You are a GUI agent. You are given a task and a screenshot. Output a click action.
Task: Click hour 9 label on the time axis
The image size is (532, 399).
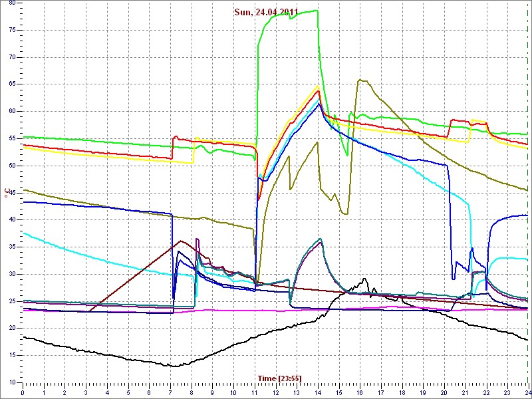[212, 393]
